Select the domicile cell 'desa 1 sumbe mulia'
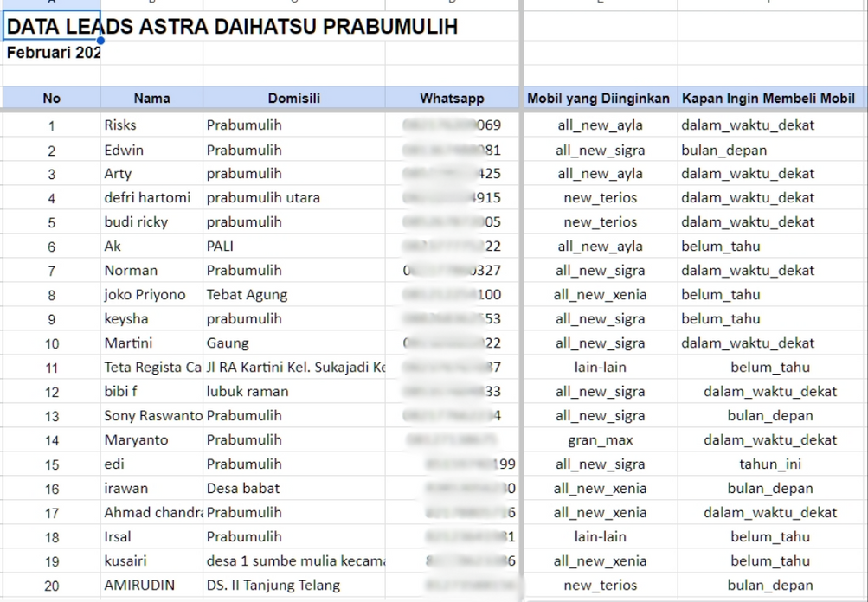Image resolution: width=868 pixels, height=602 pixels. pyautogui.click(x=294, y=561)
